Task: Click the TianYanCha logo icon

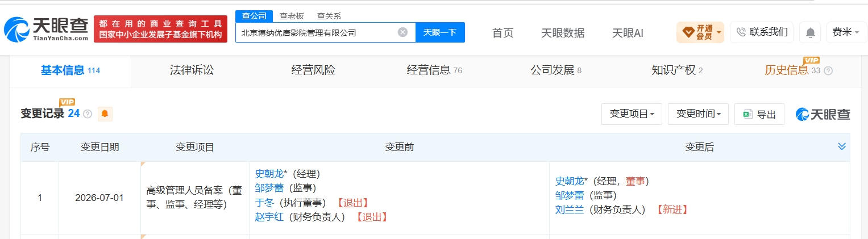Action: coord(17,30)
